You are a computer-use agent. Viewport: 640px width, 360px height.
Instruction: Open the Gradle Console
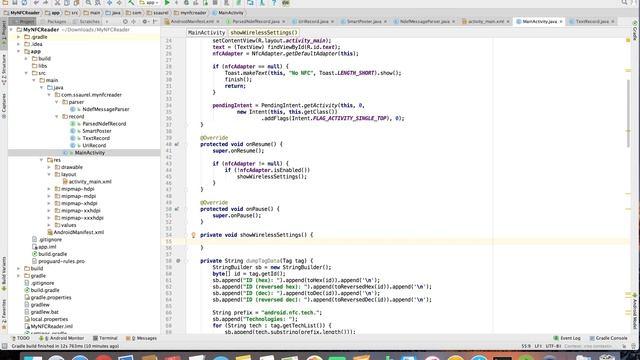pos(608,338)
